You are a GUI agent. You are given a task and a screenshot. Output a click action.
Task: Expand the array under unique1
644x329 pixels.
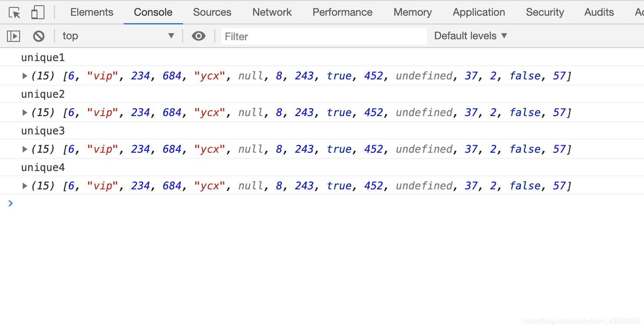(x=25, y=76)
